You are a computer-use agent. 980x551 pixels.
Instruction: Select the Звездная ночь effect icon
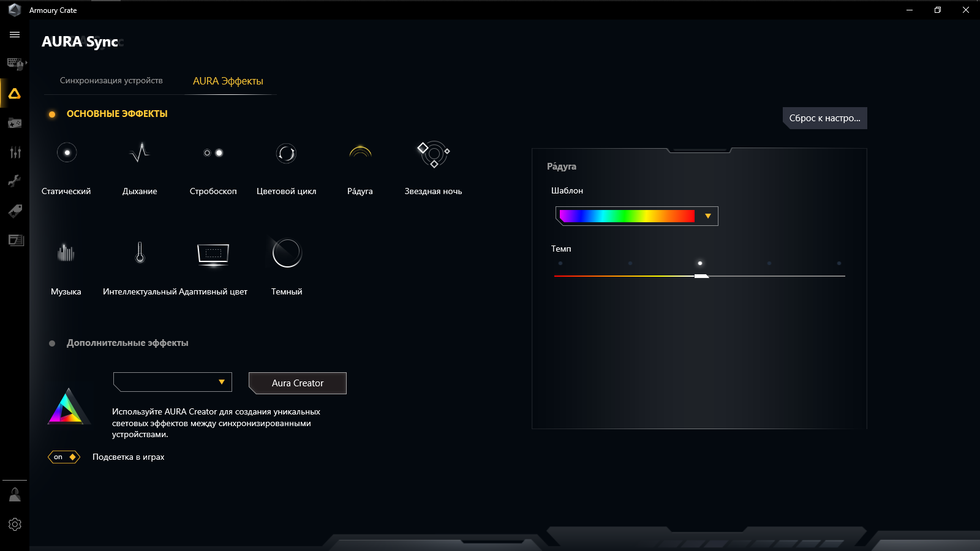tap(434, 154)
